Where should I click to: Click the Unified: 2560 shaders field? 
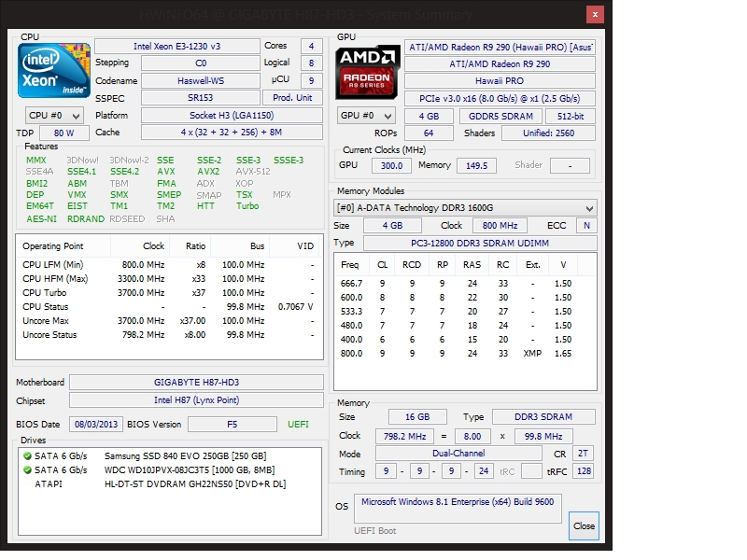click(x=548, y=133)
